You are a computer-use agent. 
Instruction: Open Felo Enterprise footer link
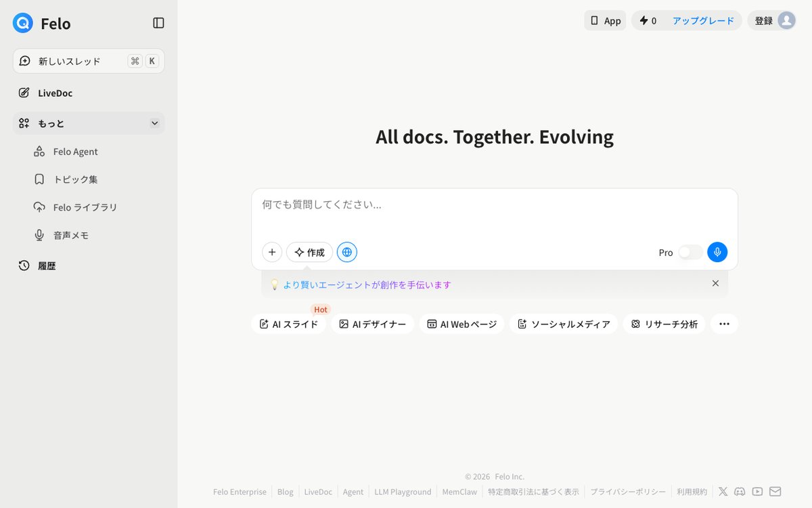point(240,492)
